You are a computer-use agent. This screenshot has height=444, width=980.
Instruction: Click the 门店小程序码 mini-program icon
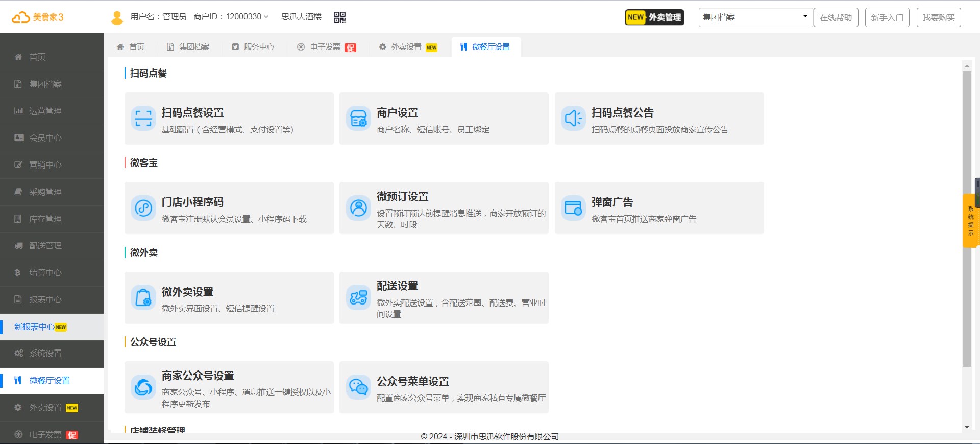(x=143, y=208)
